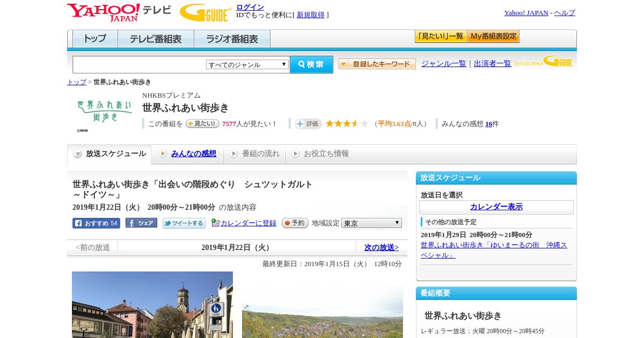The image size is (644, 338).
Task: Click the Stuttgart street photo thumbnail
Action: (x=152, y=305)
